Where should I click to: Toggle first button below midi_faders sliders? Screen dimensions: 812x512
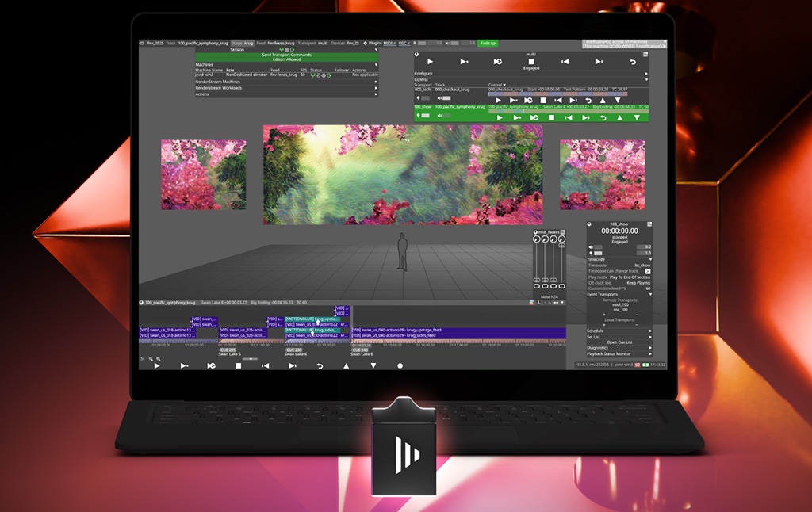[x=537, y=286]
